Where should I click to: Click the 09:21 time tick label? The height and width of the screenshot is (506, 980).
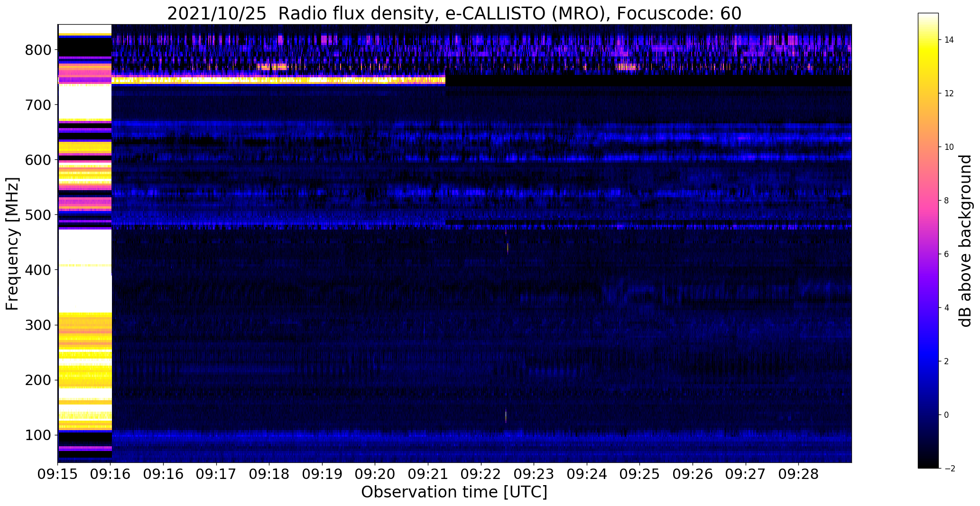(428, 474)
